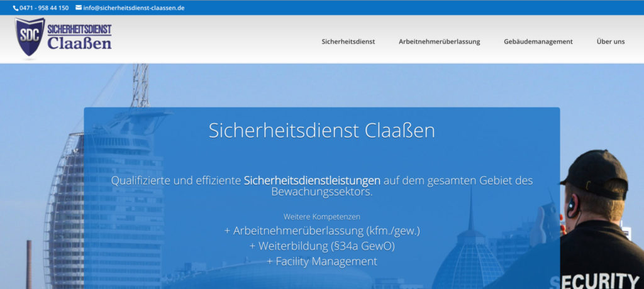
Task: Click the envelope email icon
Action: click(x=79, y=8)
